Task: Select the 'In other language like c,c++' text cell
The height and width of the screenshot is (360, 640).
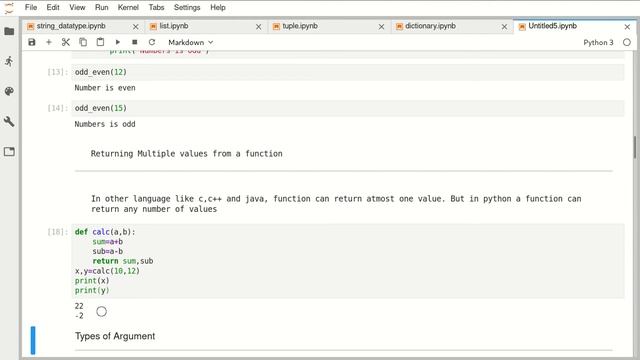Action: (x=336, y=204)
